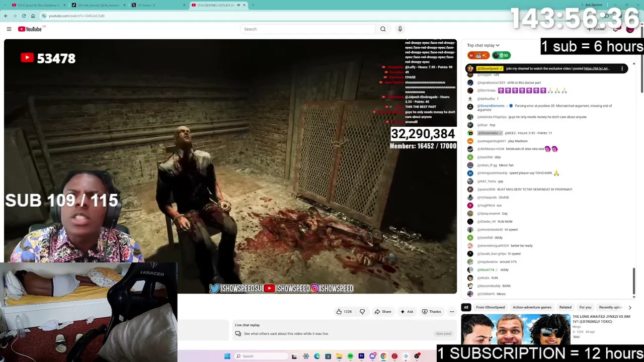This screenshot has height=362, width=644.
Task: Open pinned chat message options menu
Action: coord(622,68)
